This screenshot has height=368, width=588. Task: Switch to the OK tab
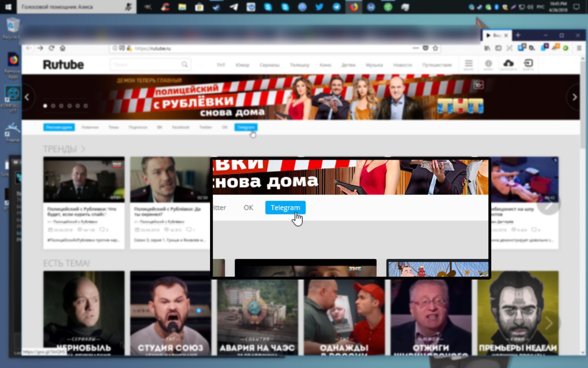[225, 127]
